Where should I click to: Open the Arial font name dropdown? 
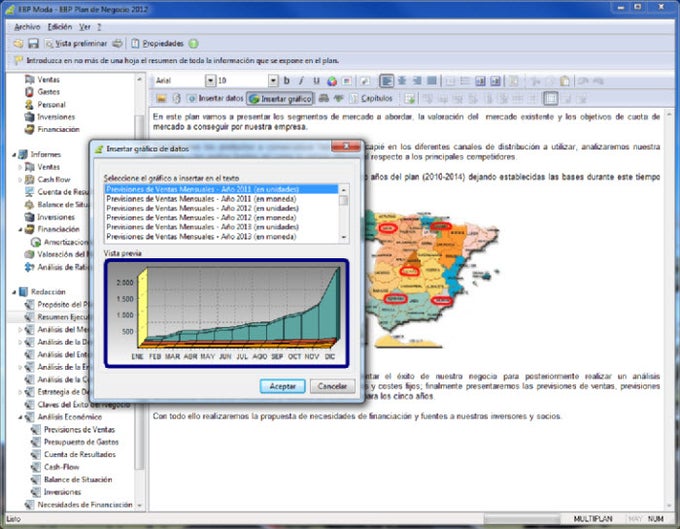[210, 81]
